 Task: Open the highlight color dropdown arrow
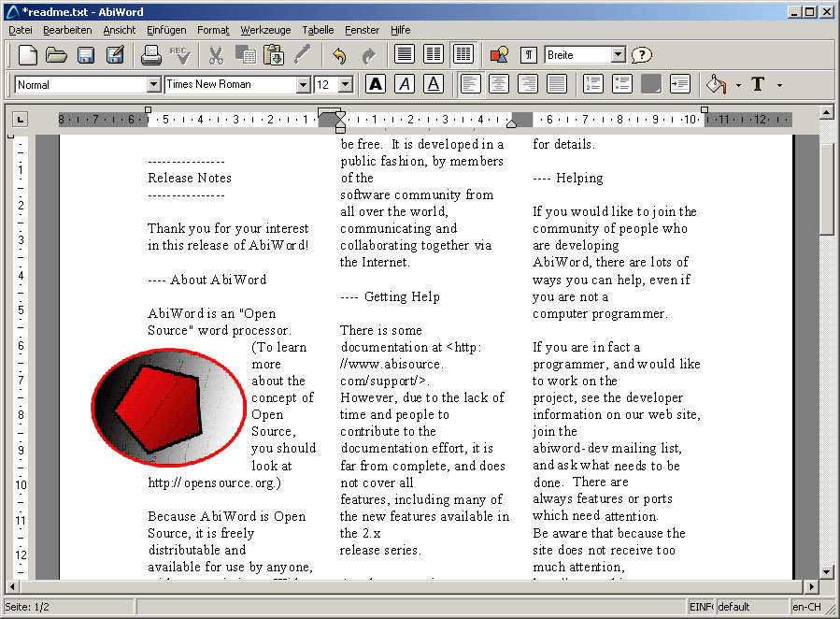(x=739, y=85)
